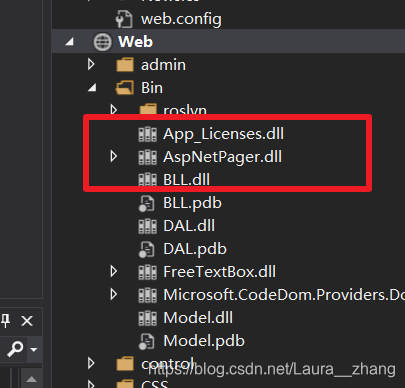The image size is (405, 388).
Task: Open the search options dropdown arrow
Action: point(33,349)
